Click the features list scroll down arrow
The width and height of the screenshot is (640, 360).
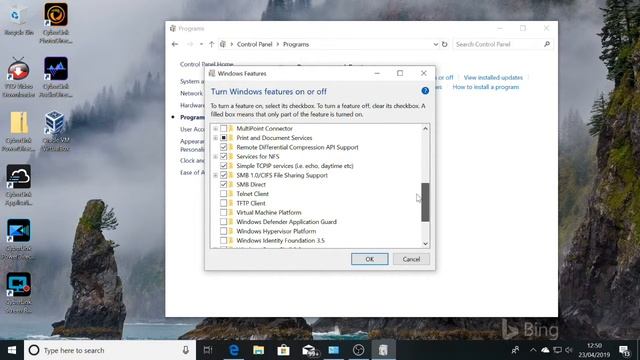click(425, 244)
